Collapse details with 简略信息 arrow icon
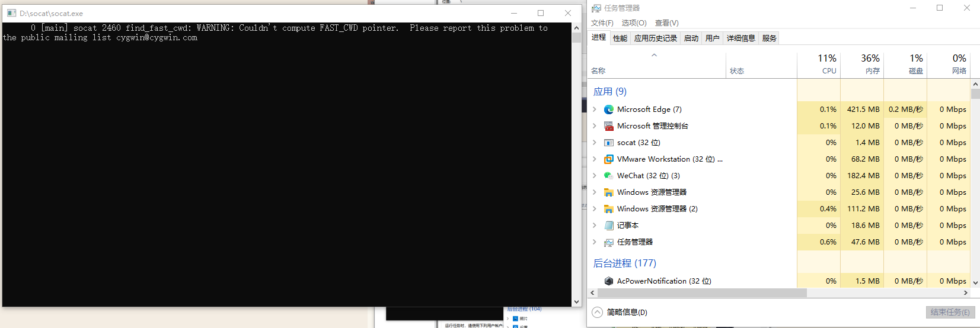The height and width of the screenshot is (328, 980). coord(597,312)
